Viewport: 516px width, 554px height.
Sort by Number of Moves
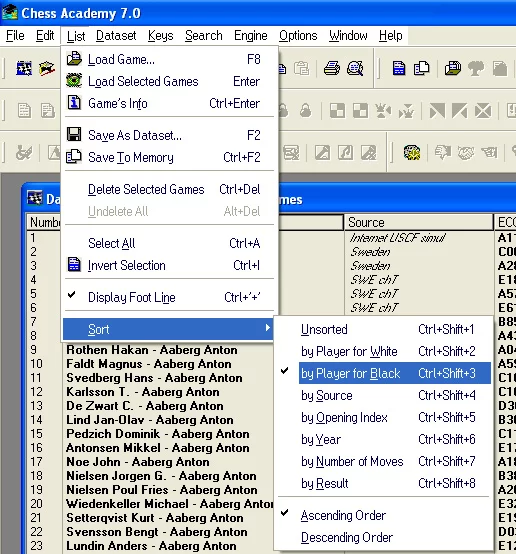(x=383, y=461)
